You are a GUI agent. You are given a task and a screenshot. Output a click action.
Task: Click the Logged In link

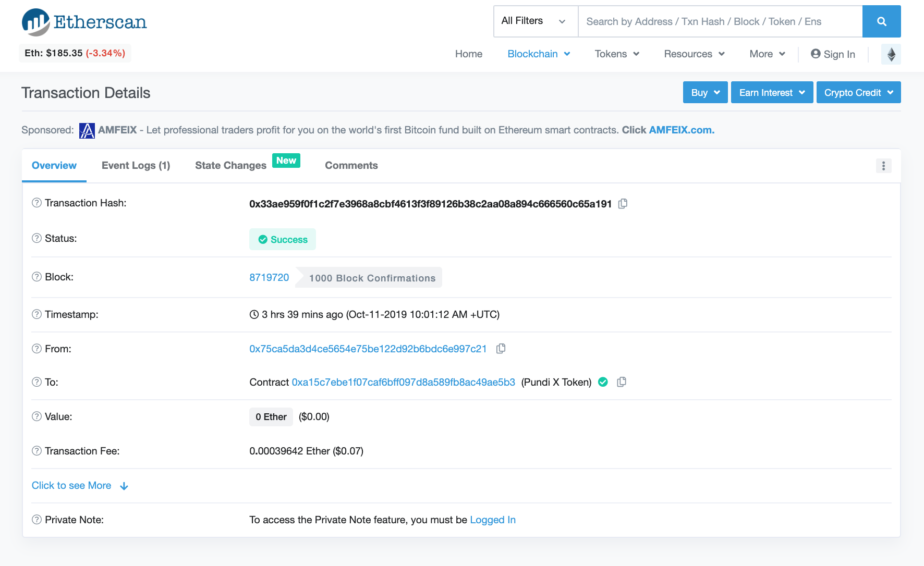492,520
